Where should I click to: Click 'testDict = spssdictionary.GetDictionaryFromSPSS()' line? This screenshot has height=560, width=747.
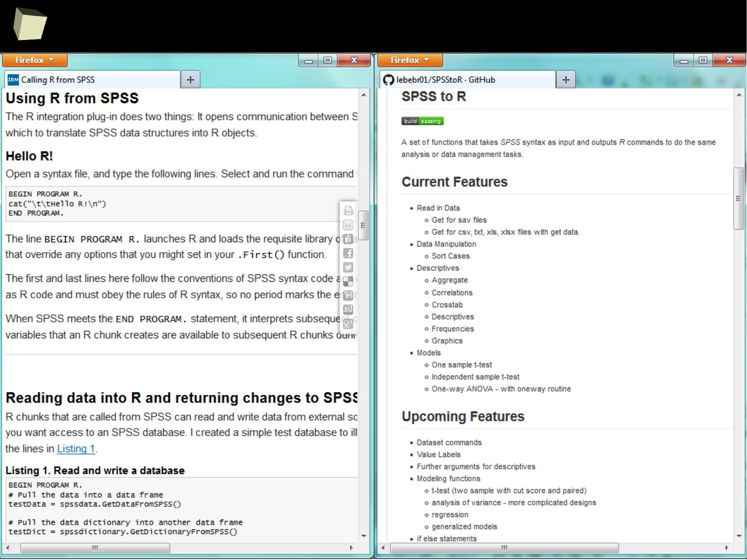[x=123, y=532]
